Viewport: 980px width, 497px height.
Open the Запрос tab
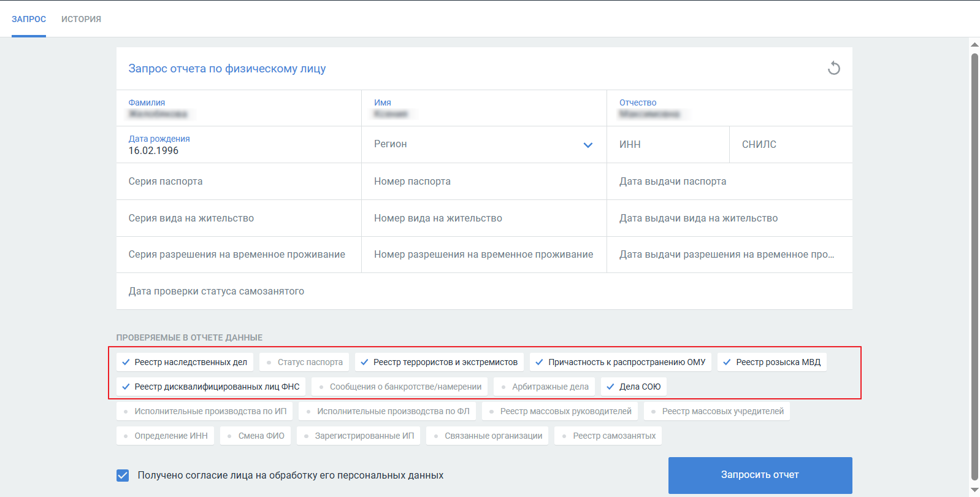[x=29, y=19]
